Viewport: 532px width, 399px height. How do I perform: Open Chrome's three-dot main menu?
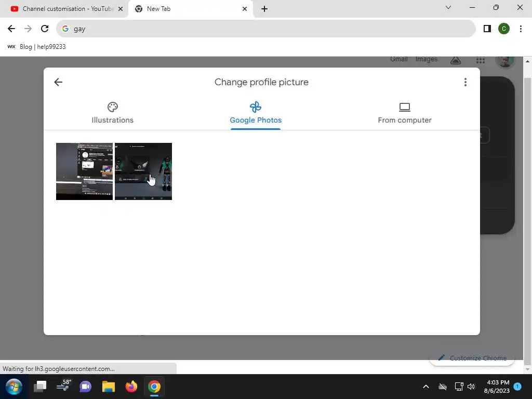point(521,29)
